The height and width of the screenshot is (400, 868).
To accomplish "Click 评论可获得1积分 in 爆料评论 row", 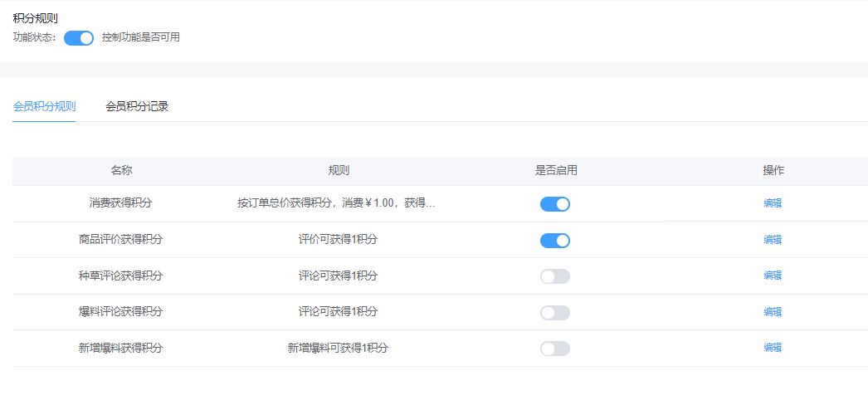I will coord(339,311).
